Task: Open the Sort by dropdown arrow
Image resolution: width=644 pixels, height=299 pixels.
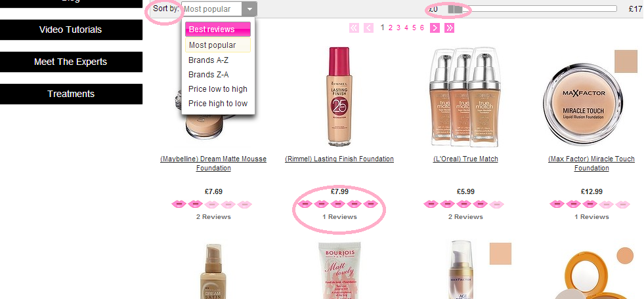Action: [x=249, y=9]
